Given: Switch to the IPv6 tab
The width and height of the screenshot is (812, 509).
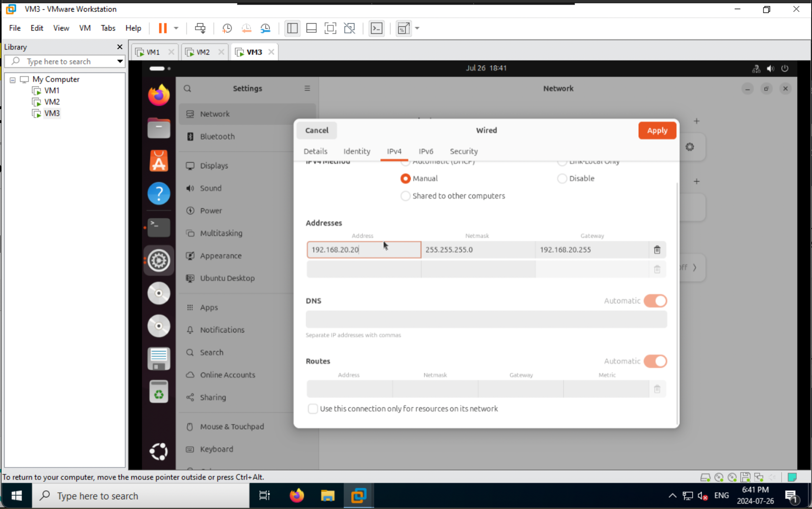Looking at the screenshot, I should point(426,151).
